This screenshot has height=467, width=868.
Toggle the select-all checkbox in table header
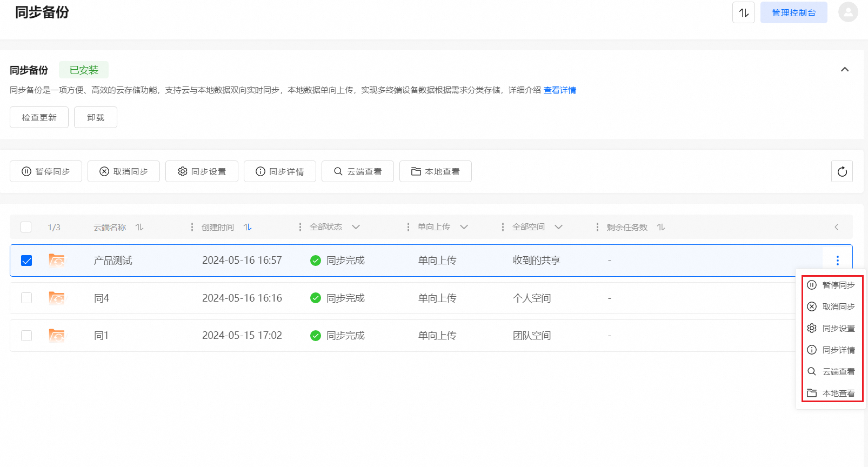click(x=26, y=227)
